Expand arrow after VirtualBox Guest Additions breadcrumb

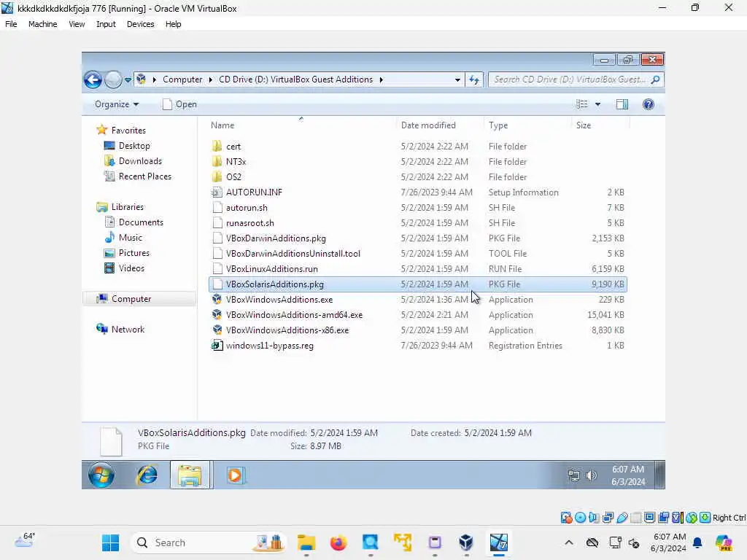381,79
